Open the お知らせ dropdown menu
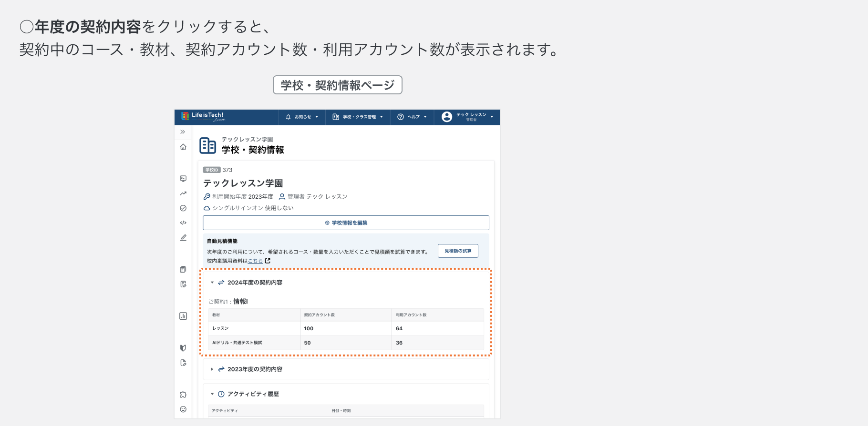 click(302, 117)
